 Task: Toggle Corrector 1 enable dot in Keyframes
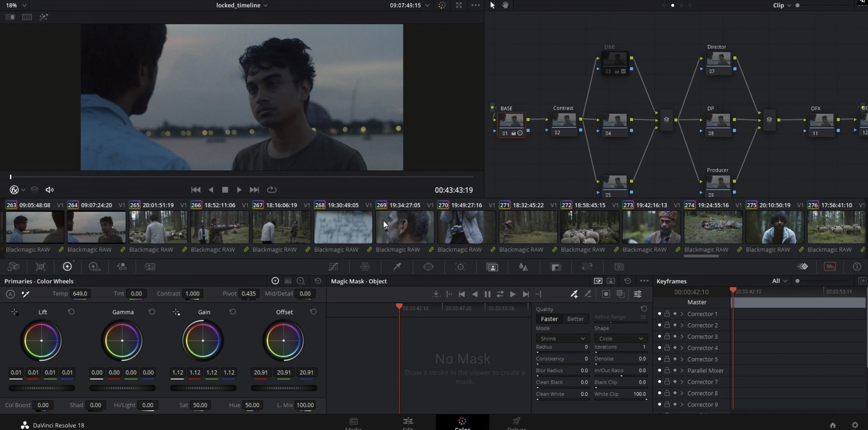[660, 314]
